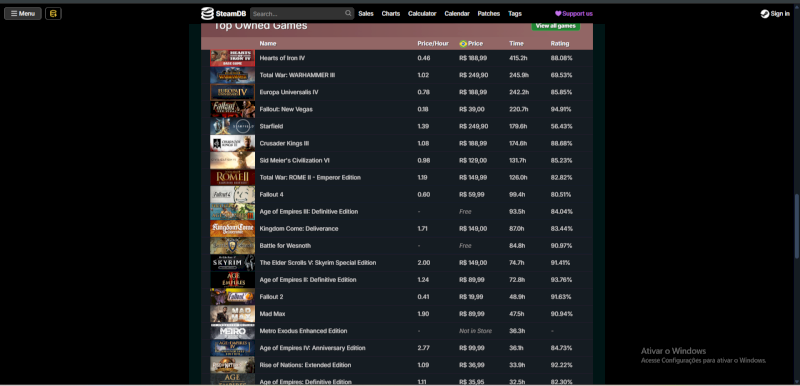Click the 'Not in Store' price cell
This screenshot has width=800, height=386.
click(x=476, y=331)
